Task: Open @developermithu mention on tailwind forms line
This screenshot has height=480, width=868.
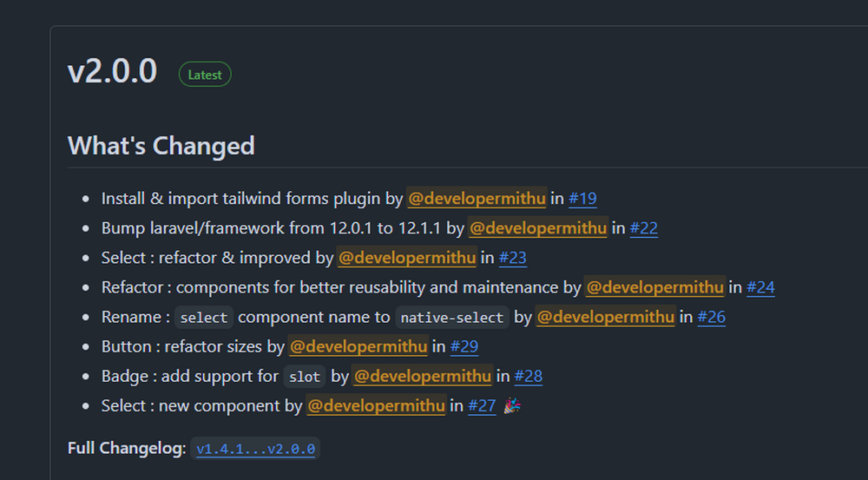Action: tap(477, 199)
